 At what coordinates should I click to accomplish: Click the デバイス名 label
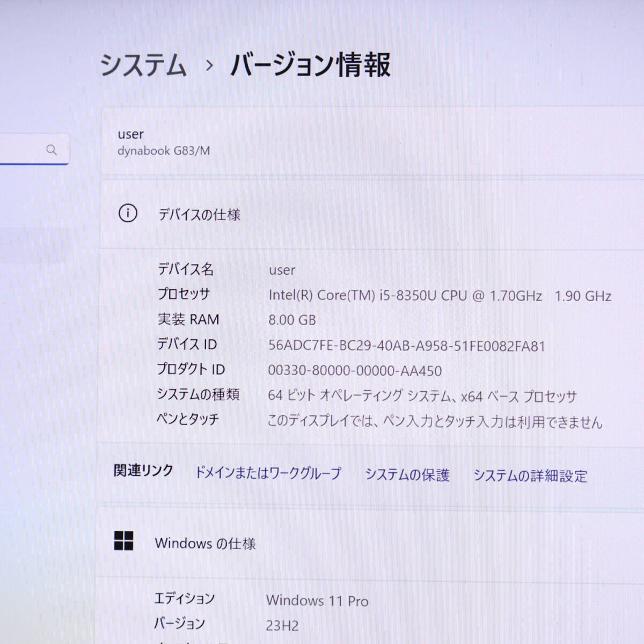186,269
